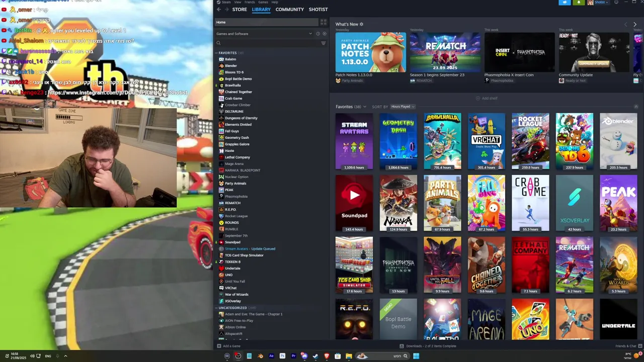Open Hours Played sort dropdown
The image size is (644, 362).
pos(403,107)
